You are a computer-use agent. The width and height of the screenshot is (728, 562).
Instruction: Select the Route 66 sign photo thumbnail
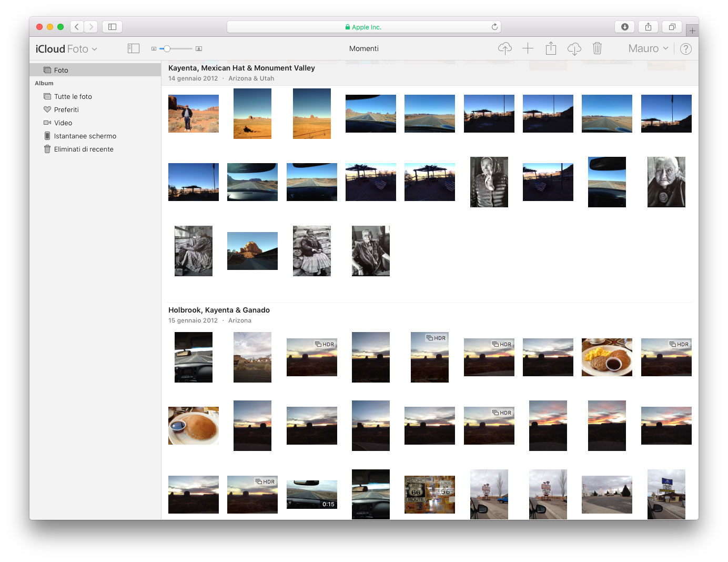pyautogui.click(x=429, y=495)
